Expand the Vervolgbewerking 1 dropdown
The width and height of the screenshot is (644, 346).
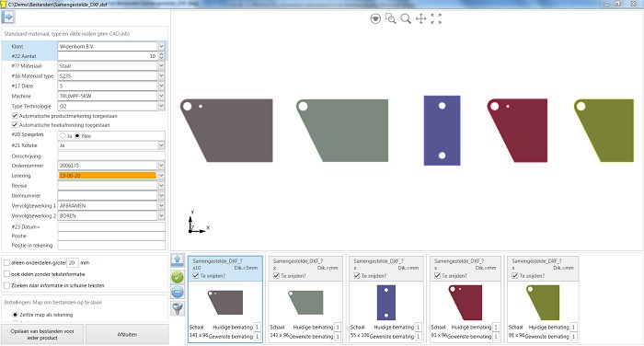click(x=161, y=205)
